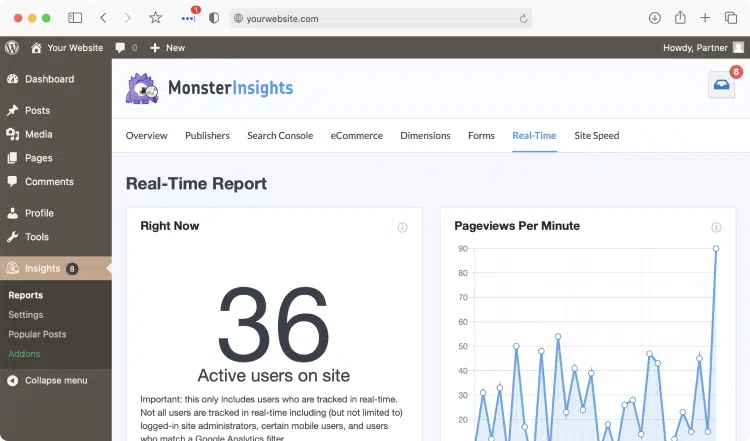Click the Addons link

pos(24,354)
